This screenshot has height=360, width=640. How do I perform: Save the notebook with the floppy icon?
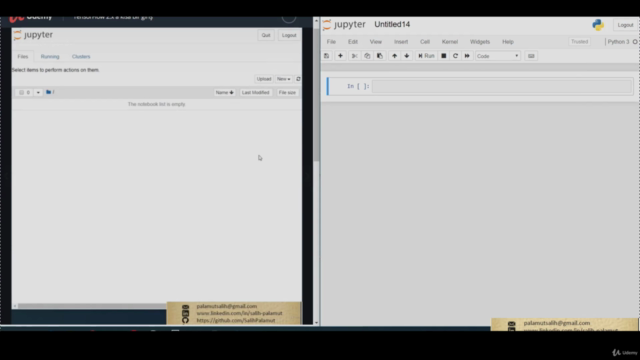[x=327, y=56]
